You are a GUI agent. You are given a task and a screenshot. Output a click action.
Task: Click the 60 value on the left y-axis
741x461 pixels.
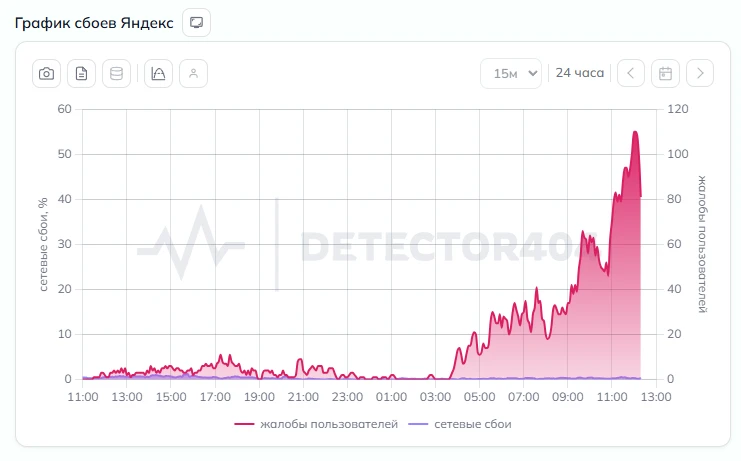(64, 109)
